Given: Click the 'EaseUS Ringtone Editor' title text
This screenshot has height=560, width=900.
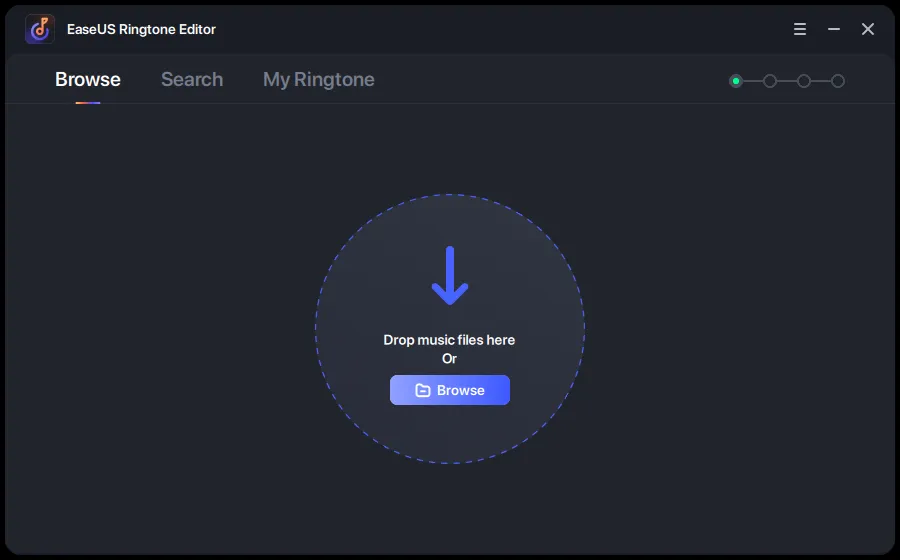Looking at the screenshot, I should coord(141,30).
